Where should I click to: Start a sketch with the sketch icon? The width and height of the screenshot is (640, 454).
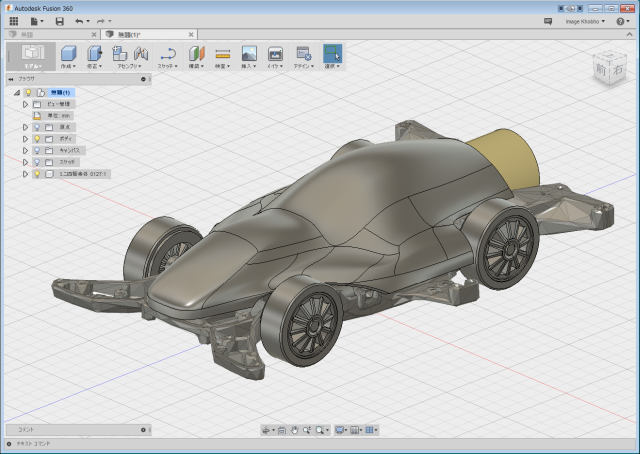point(168,53)
